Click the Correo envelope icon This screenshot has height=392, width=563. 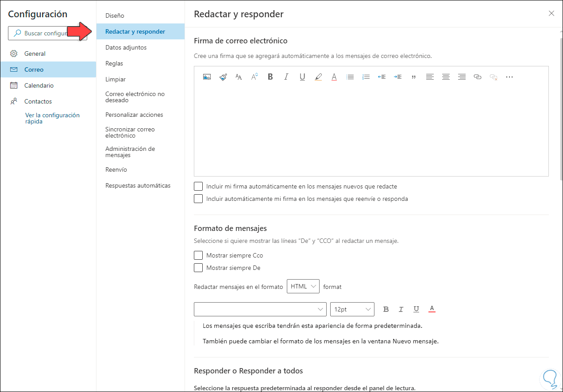tap(14, 69)
